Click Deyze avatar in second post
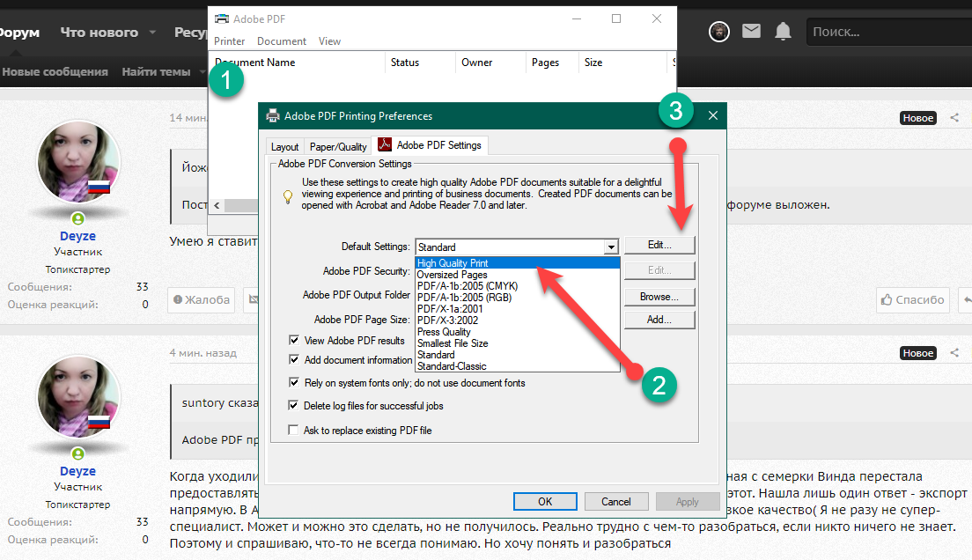The image size is (972, 560). click(78, 397)
